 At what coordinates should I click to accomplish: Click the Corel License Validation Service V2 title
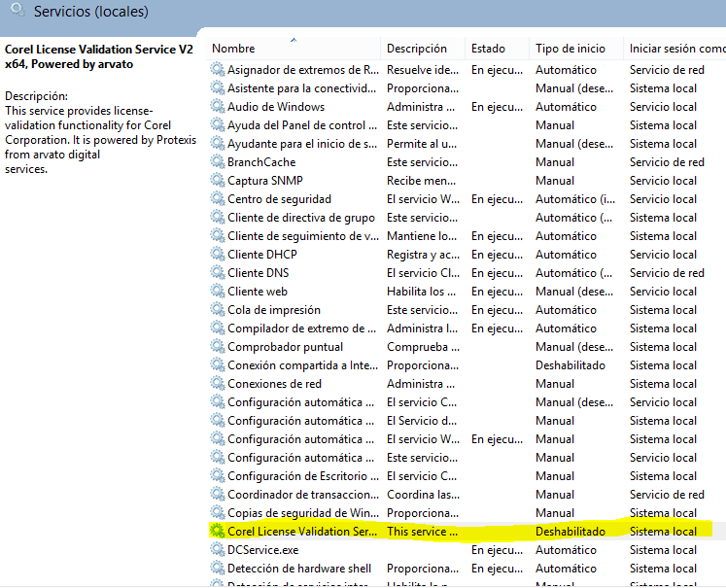[x=98, y=56]
